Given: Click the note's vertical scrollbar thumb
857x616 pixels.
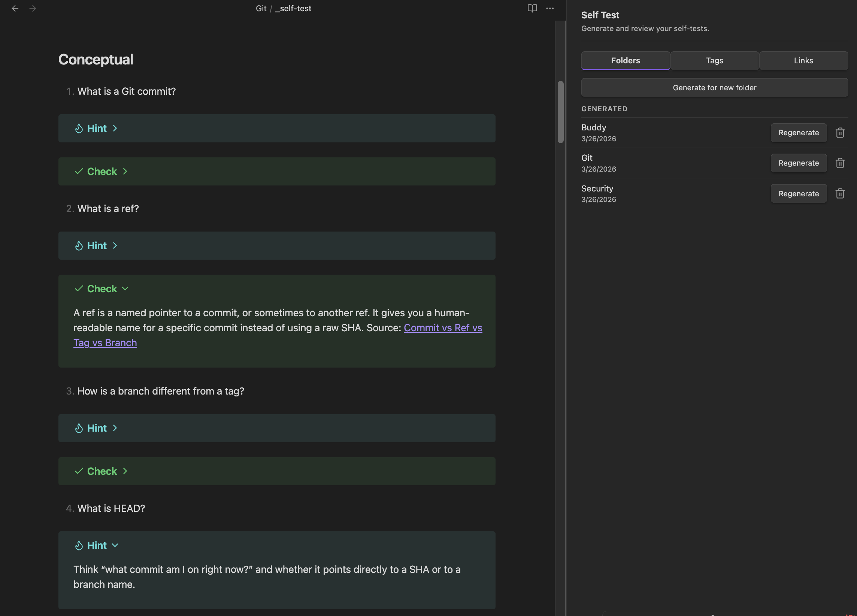Looking at the screenshot, I should pyautogui.click(x=560, y=112).
